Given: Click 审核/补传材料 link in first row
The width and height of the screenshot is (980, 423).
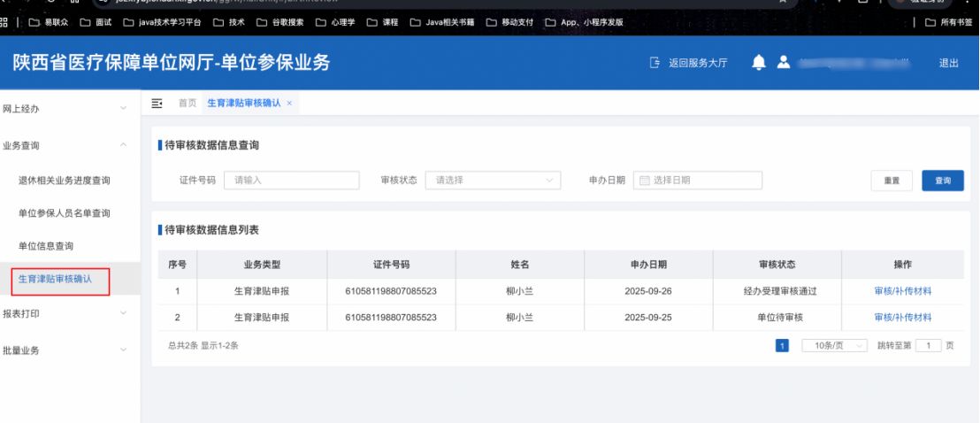Looking at the screenshot, I should [x=902, y=290].
